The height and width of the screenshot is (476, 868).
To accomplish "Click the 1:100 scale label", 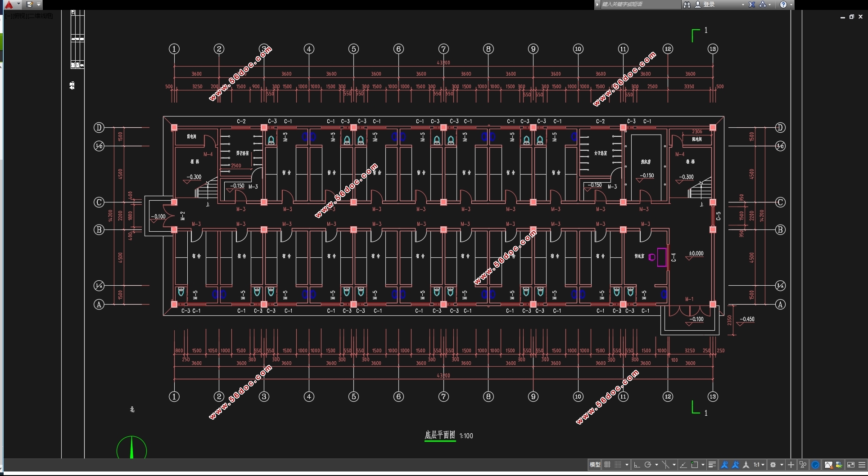I will (x=466, y=436).
